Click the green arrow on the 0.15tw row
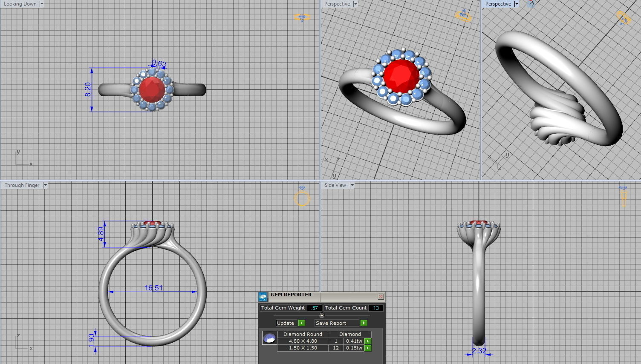This screenshot has width=641, height=364. (368, 348)
